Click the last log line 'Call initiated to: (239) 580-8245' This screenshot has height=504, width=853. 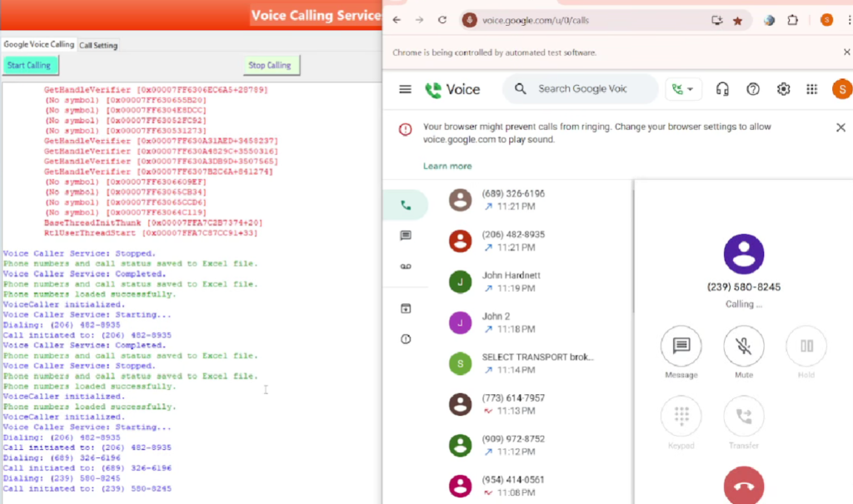coord(87,489)
